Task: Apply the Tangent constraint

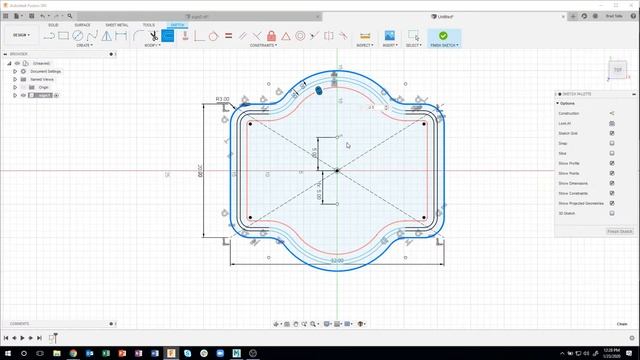Action: 213,36
